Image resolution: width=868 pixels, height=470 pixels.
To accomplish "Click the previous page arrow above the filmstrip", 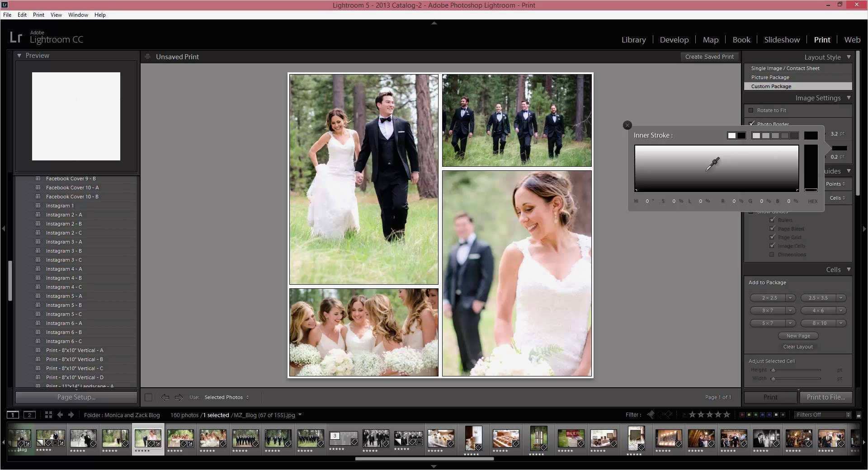I will coord(164,397).
